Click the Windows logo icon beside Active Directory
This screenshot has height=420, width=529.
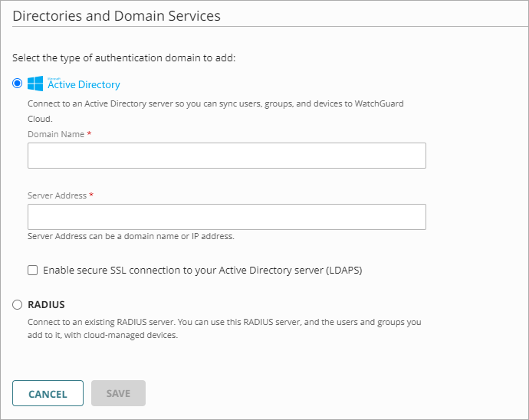coord(35,84)
